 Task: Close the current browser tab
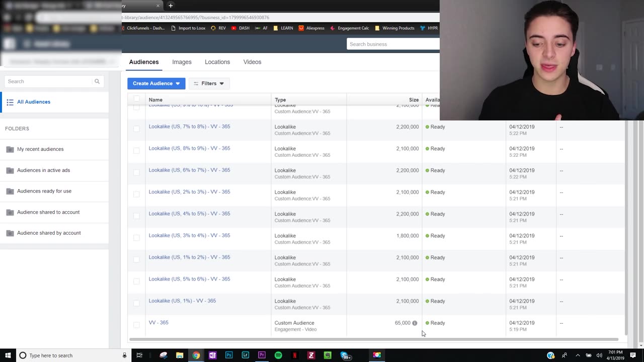click(157, 6)
